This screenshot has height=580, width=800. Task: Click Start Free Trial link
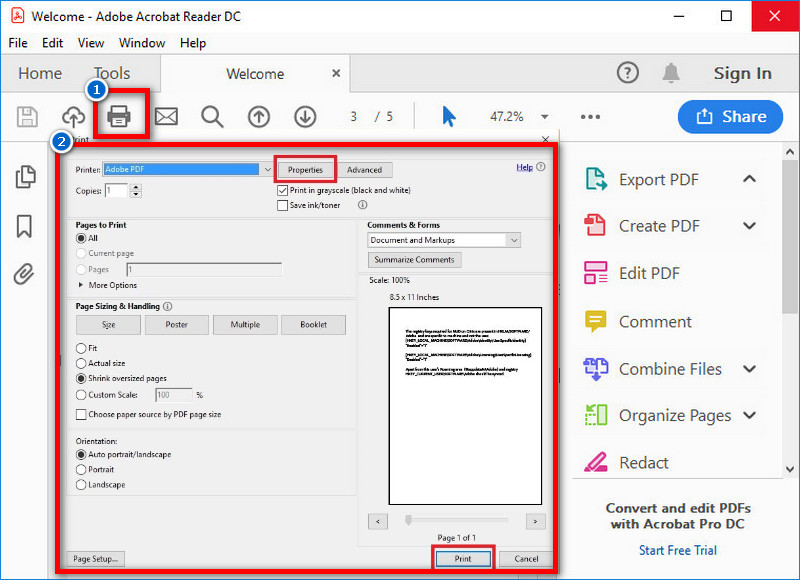point(678,550)
